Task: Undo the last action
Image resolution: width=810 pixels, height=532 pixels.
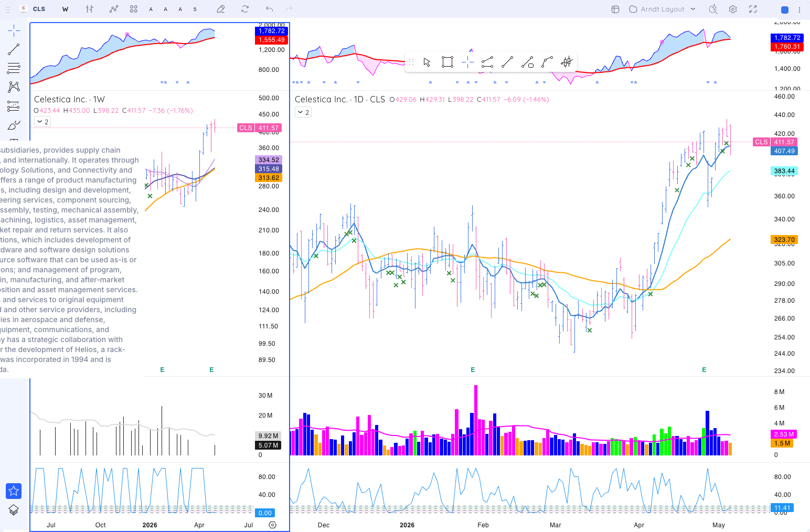Action: tap(269, 9)
